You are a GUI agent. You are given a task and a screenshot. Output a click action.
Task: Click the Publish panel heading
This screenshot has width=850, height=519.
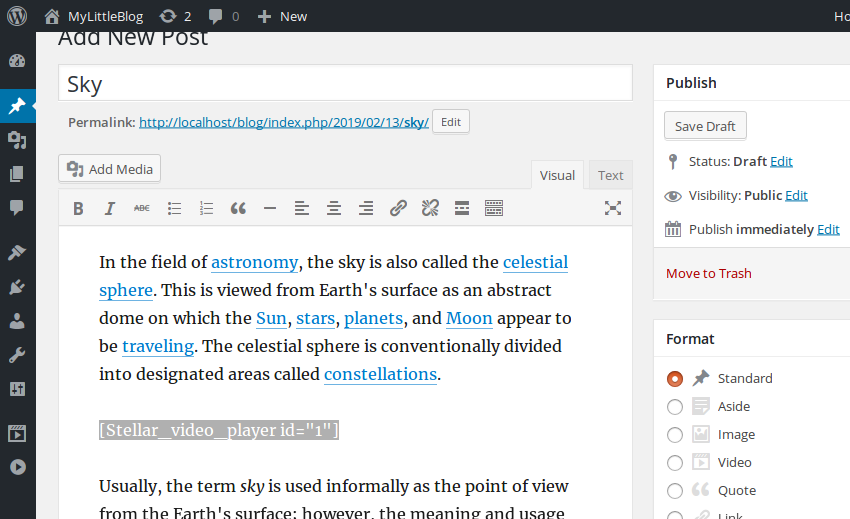point(691,83)
